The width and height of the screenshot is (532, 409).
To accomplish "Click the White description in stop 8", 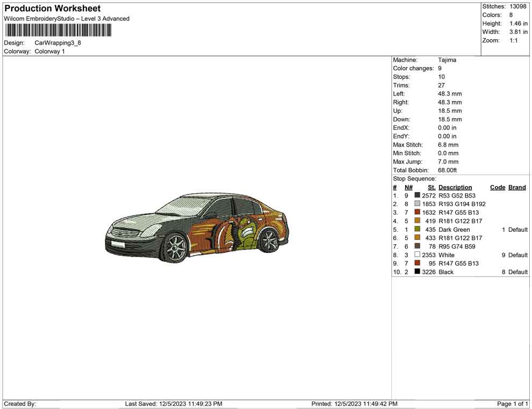I will pos(447,255).
